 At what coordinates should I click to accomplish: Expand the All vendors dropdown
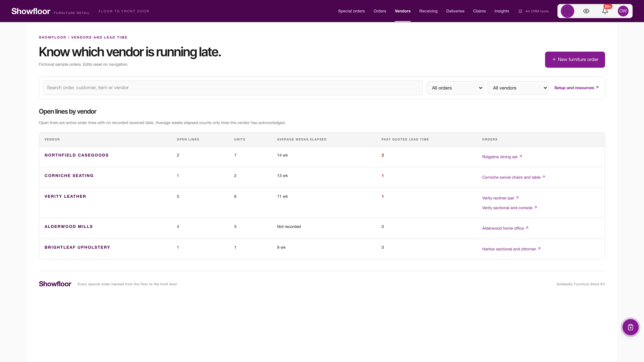518,88
